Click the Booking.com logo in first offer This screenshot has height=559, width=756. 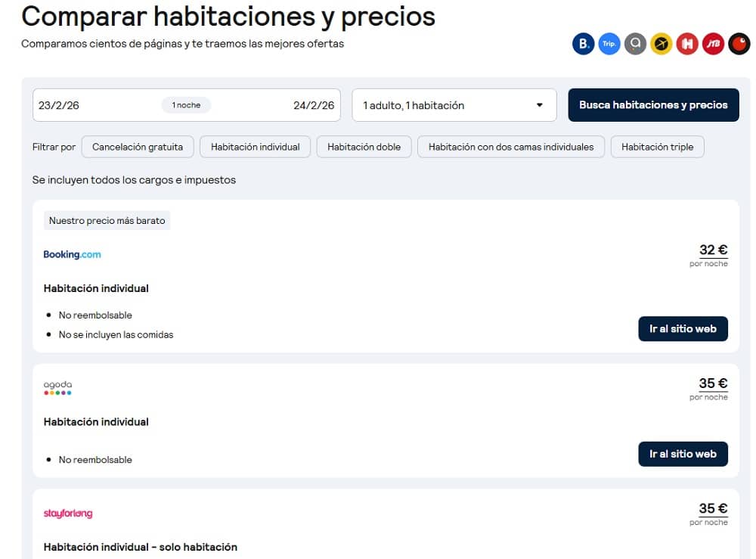[73, 254]
